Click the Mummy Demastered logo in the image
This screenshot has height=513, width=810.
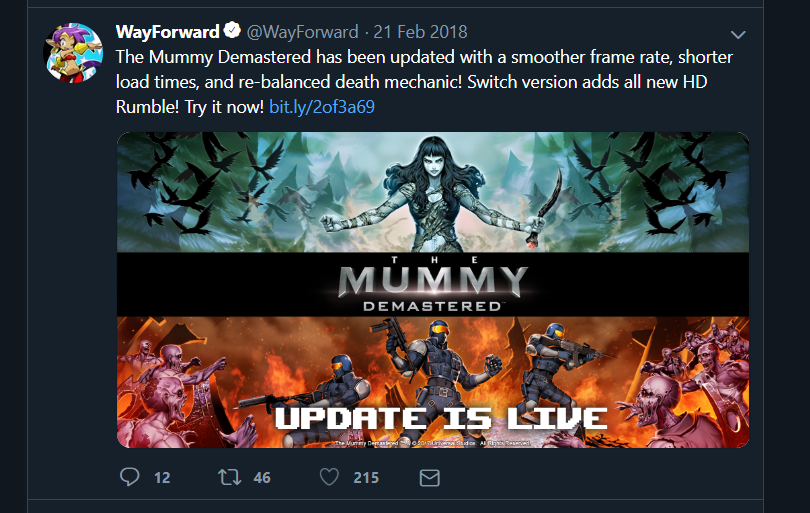pos(433,285)
